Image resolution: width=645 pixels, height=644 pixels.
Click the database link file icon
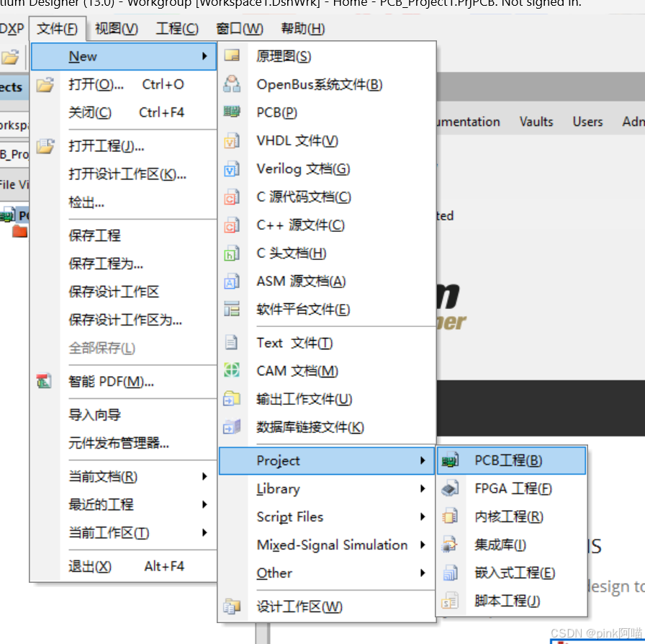coord(232,426)
